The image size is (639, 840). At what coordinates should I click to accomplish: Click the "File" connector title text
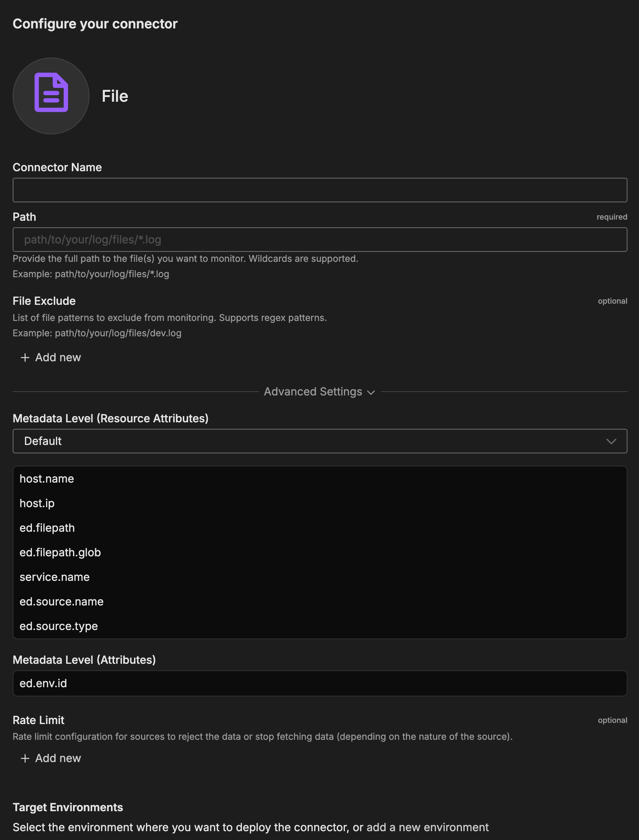115,96
